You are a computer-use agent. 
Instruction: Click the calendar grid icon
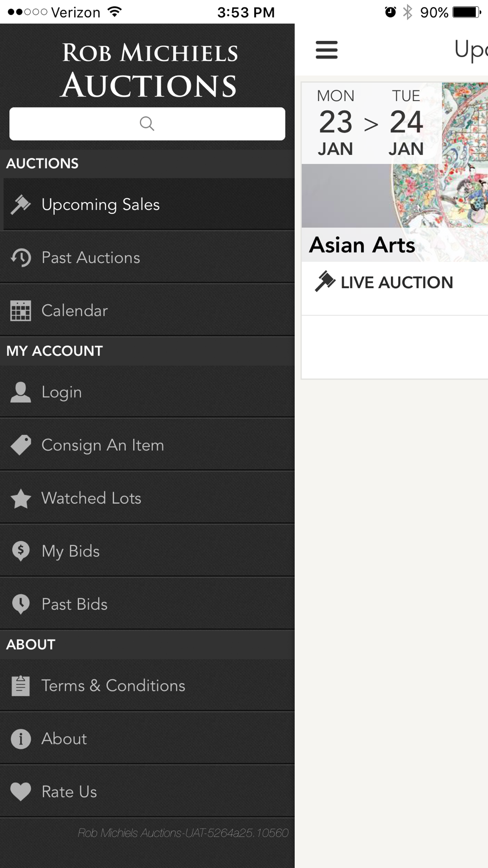click(x=20, y=310)
